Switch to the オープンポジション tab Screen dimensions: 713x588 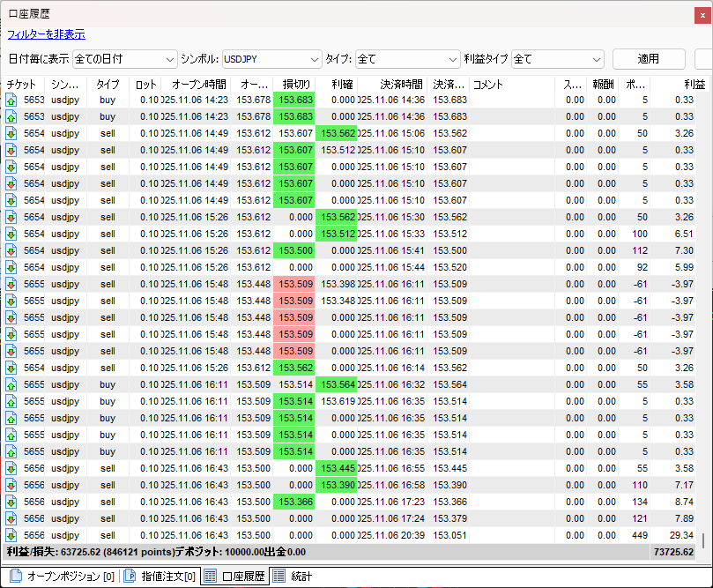coord(62,577)
